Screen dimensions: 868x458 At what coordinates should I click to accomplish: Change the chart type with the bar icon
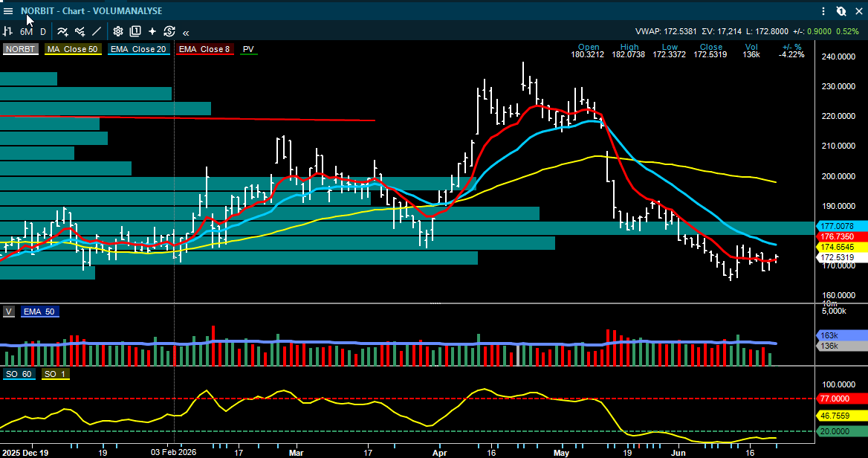click(x=8, y=31)
